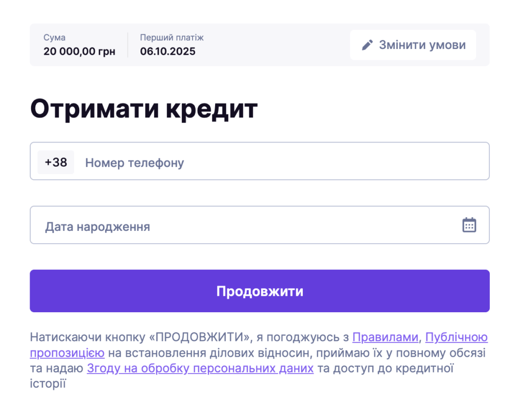Click the "Сума" label in the summary bar

pyautogui.click(x=54, y=37)
